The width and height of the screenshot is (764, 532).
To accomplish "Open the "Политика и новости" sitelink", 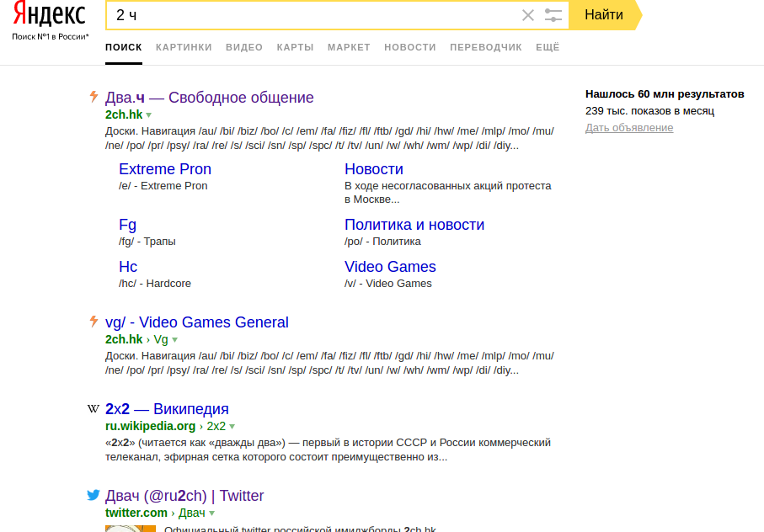I will 414,225.
